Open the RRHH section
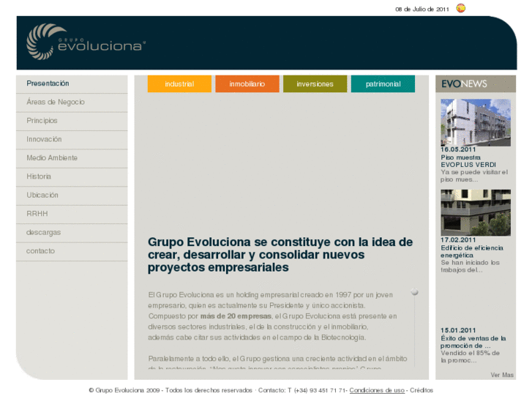Image resolution: width=532 pixels, height=399 pixels. pos(37,214)
